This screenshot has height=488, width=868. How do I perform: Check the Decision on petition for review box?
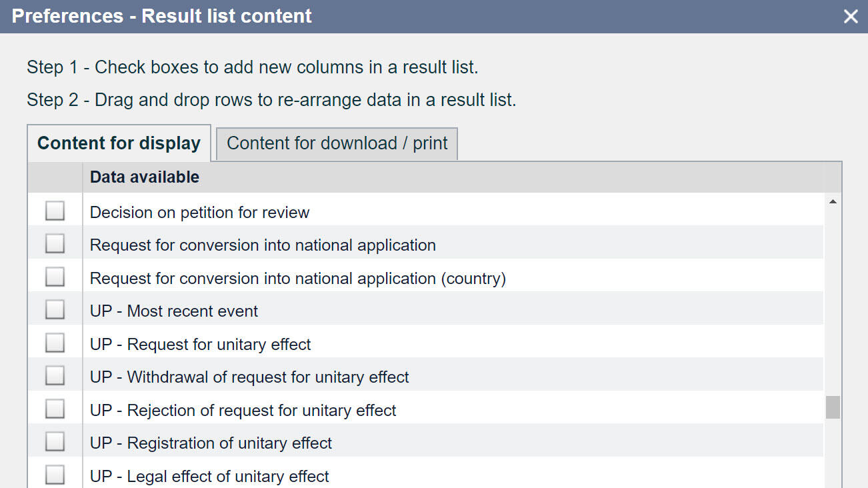[55, 212]
